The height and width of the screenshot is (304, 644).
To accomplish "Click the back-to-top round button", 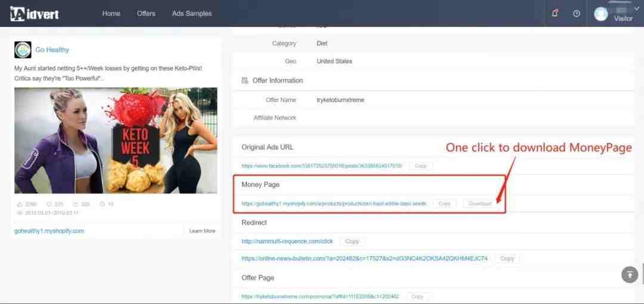I will (630, 274).
